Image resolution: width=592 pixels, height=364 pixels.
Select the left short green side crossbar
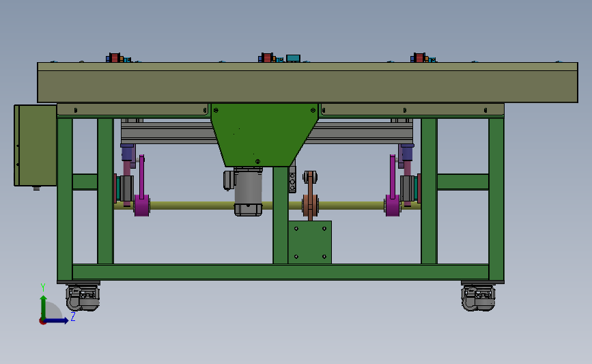[x=85, y=182]
